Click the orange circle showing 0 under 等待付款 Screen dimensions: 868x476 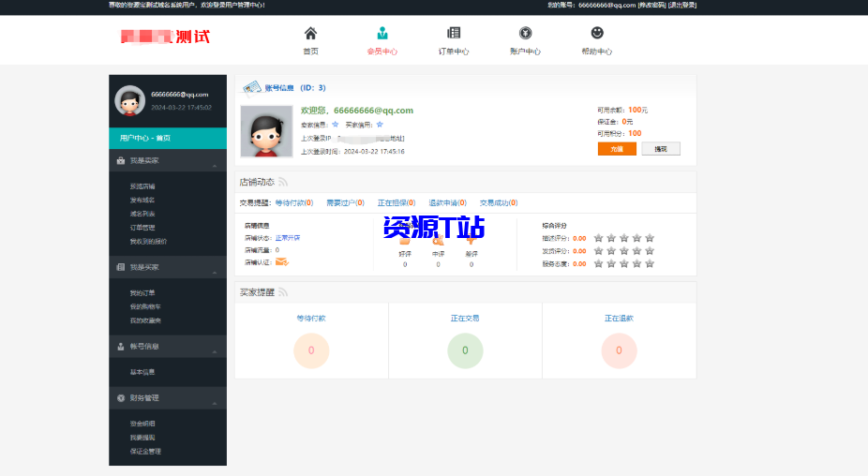(x=311, y=350)
